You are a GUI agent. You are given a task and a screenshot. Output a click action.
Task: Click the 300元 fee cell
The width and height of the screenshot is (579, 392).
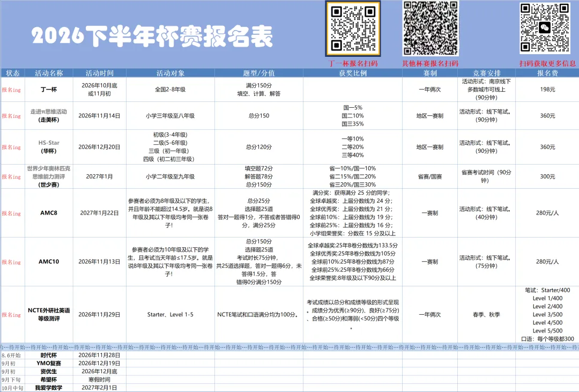pos(547,176)
